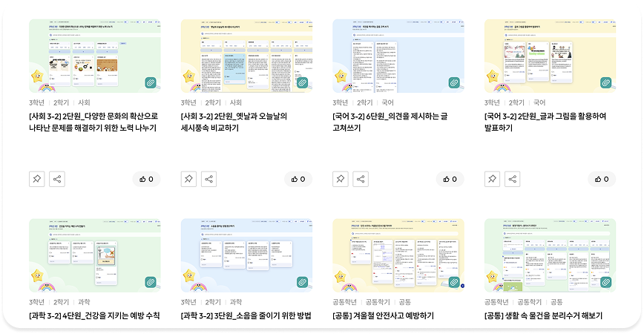Like the 글과 그림을 활용하여 발표하기 card
This screenshot has width=644, height=334.
[602, 179]
